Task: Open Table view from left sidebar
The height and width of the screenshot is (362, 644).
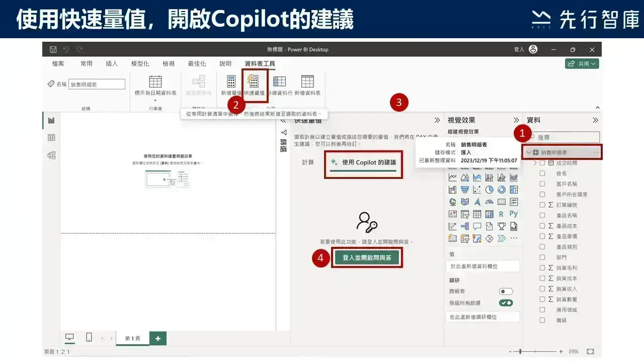Action: pyautogui.click(x=51, y=138)
